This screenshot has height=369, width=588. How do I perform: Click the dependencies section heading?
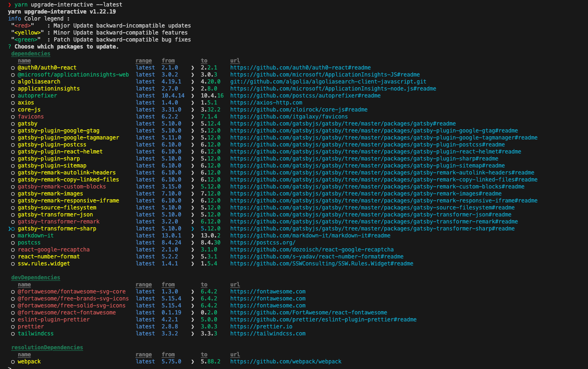[x=31, y=54]
